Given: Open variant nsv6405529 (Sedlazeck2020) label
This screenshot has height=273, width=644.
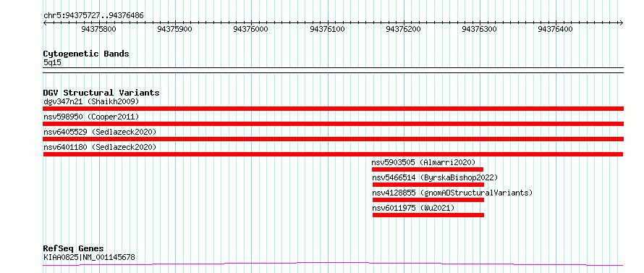Looking at the screenshot, I should pos(100,132).
